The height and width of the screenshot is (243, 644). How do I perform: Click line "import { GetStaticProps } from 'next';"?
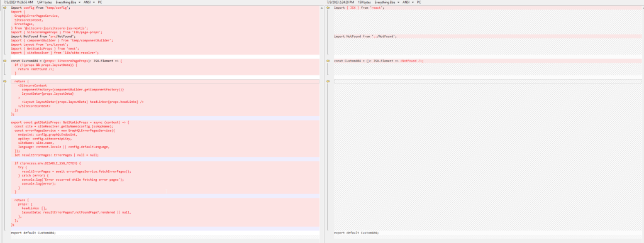point(45,48)
